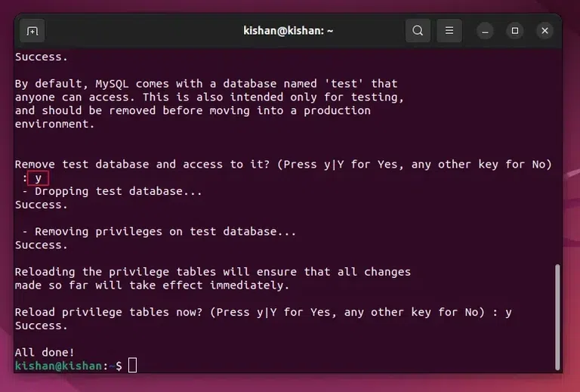Click the window title kishan@kishan: ~

pos(289,31)
